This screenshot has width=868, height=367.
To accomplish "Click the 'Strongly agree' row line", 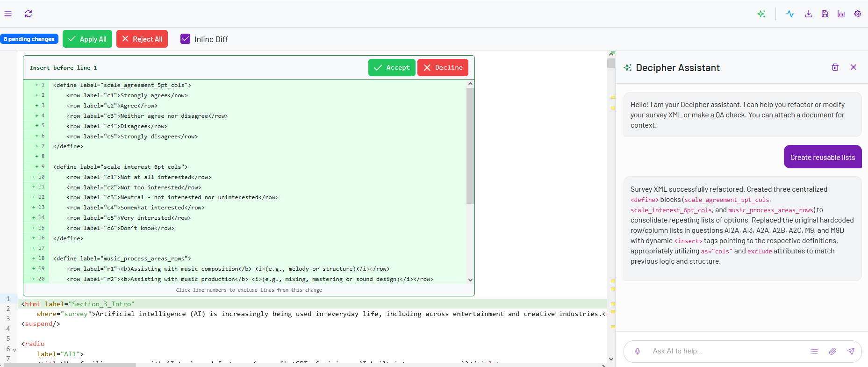I will tap(127, 95).
